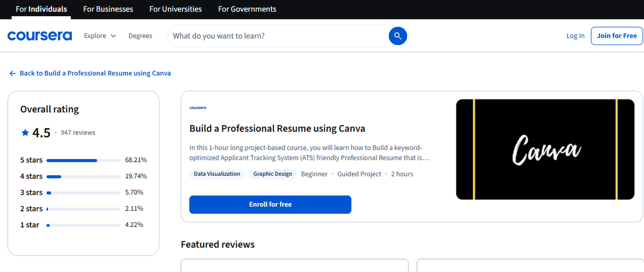Click the 'Overall rating' heading
Screen dimensions: 644x272
coord(49,109)
